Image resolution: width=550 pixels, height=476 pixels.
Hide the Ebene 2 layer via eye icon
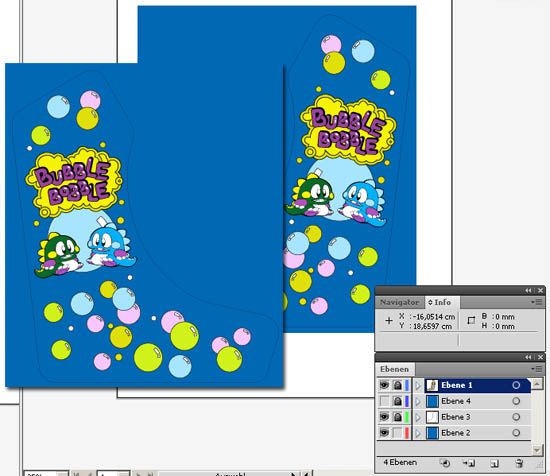tap(384, 433)
